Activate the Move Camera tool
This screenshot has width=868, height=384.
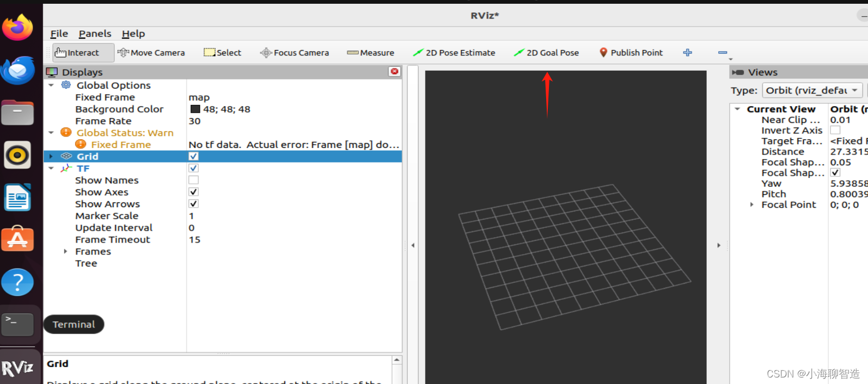coord(151,53)
